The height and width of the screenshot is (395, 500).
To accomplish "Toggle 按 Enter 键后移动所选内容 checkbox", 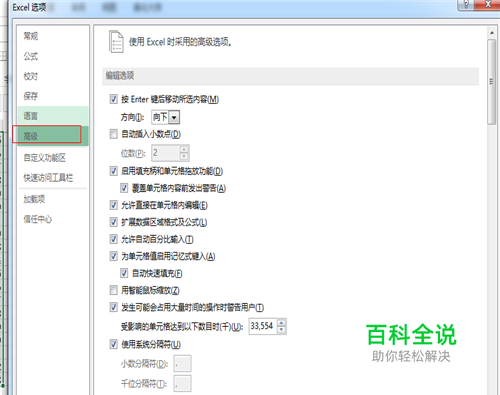I will click(114, 99).
